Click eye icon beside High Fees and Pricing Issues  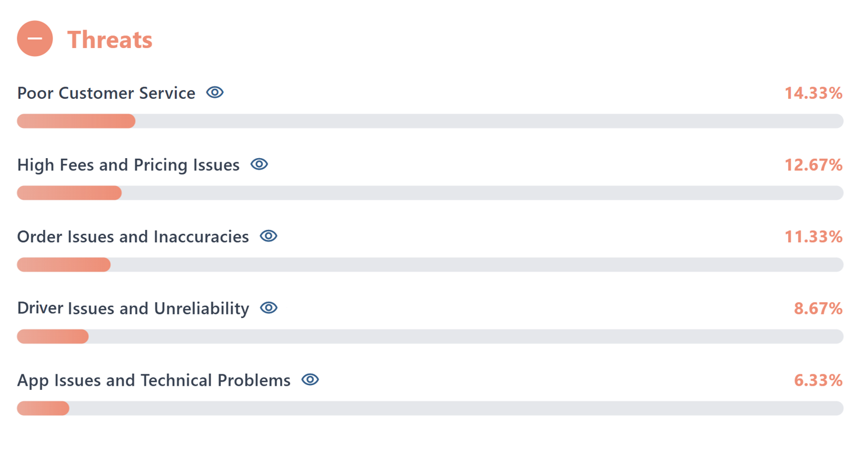[259, 164]
